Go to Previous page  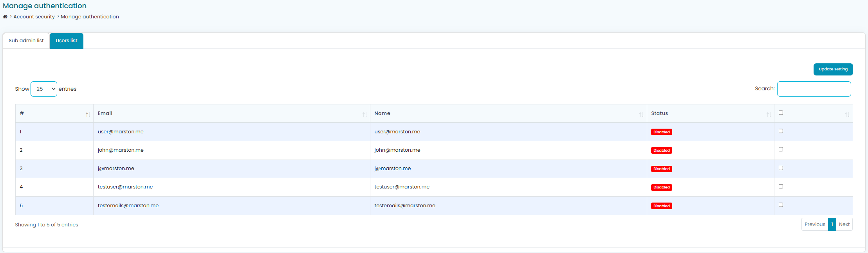(x=815, y=224)
